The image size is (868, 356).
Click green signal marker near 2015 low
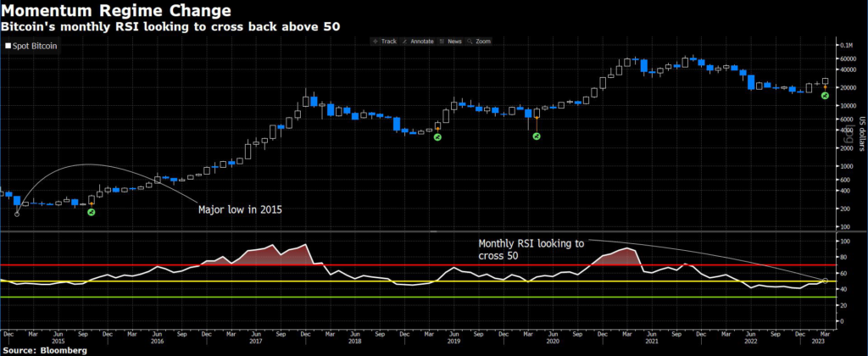(x=92, y=212)
